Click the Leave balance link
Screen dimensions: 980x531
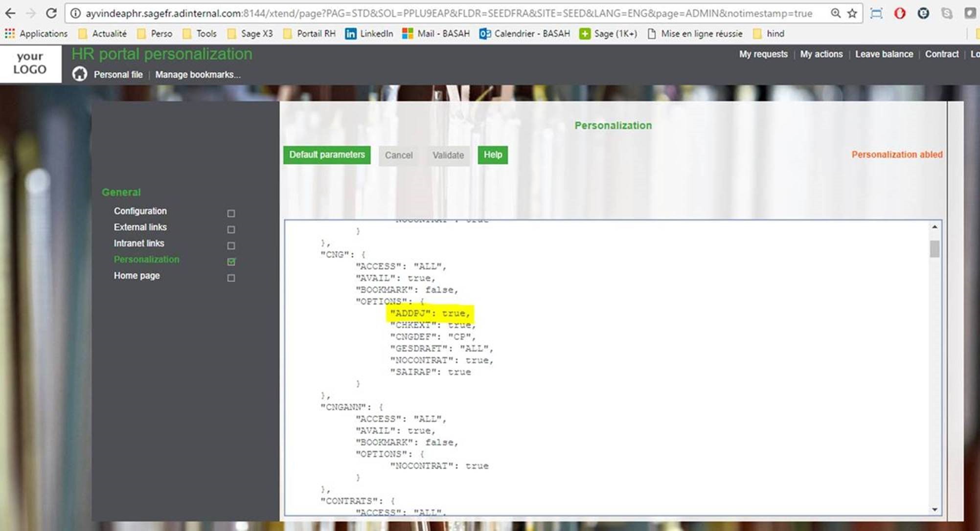click(883, 54)
